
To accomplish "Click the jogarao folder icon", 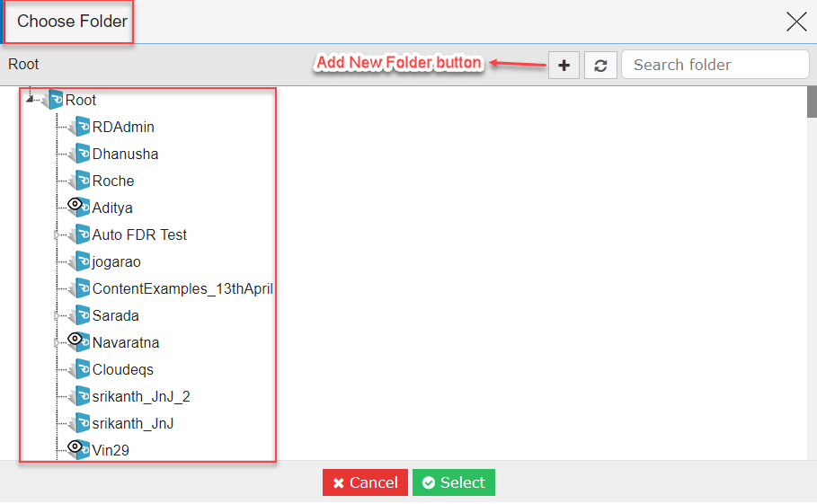I will pyautogui.click(x=80, y=261).
